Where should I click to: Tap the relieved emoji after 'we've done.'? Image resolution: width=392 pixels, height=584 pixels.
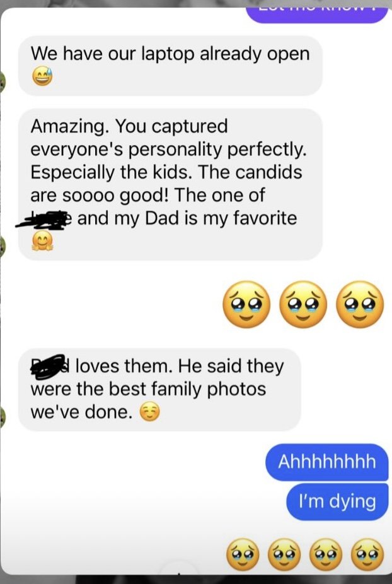[x=149, y=412]
